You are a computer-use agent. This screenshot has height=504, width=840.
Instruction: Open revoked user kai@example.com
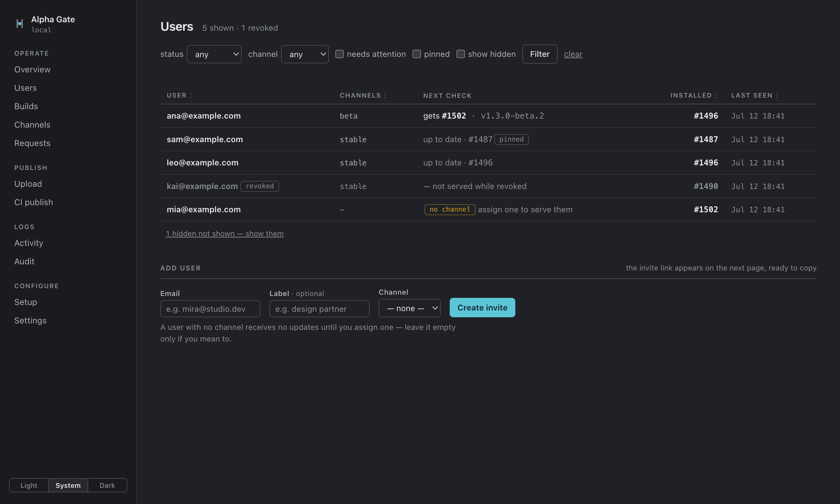(x=202, y=186)
